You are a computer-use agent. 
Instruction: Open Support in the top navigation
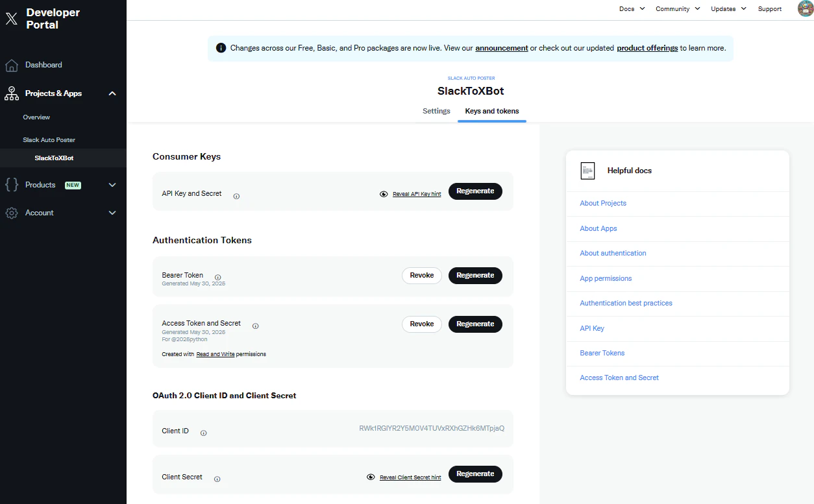click(770, 8)
